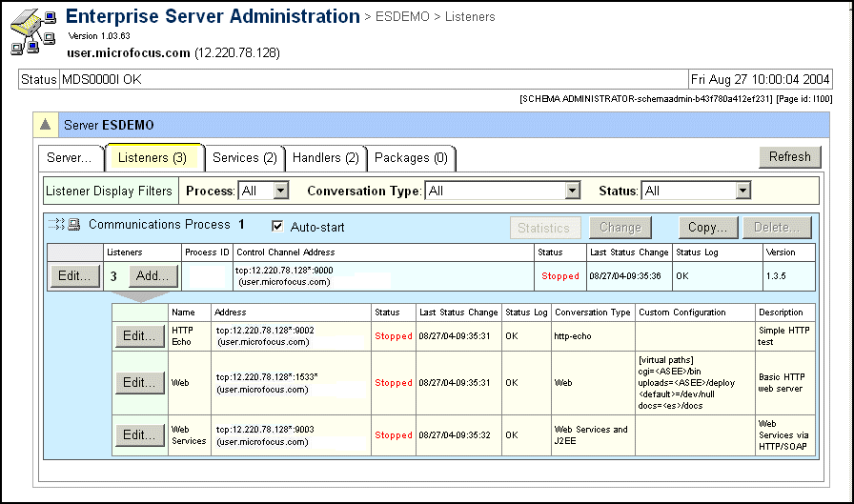The height and width of the screenshot is (504, 854).
Task: Switch to the Services (2) tab
Action: click(244, 157)
